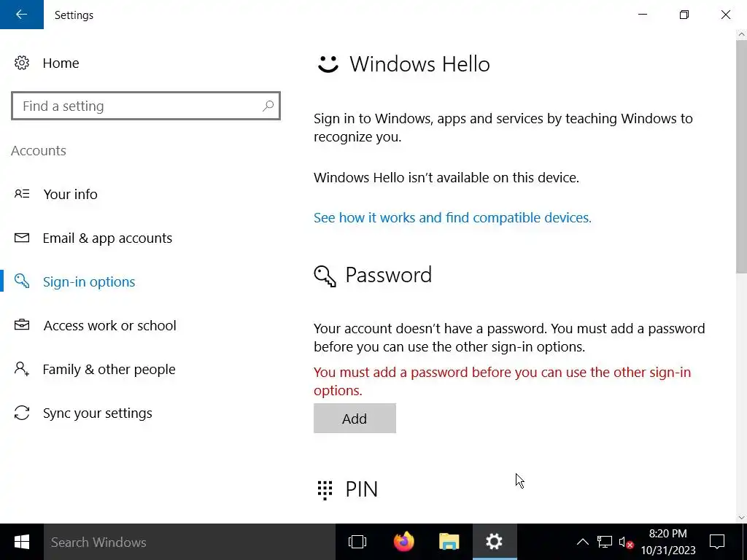Launch Firefox from the taskbar
The width and height of the screenshot is (747, 560).
tap(403, 542)
